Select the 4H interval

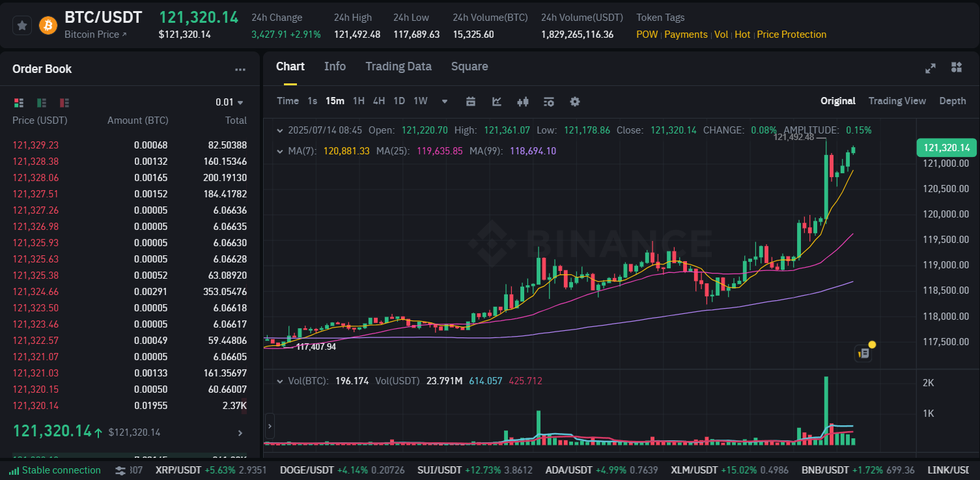[379, 101]
